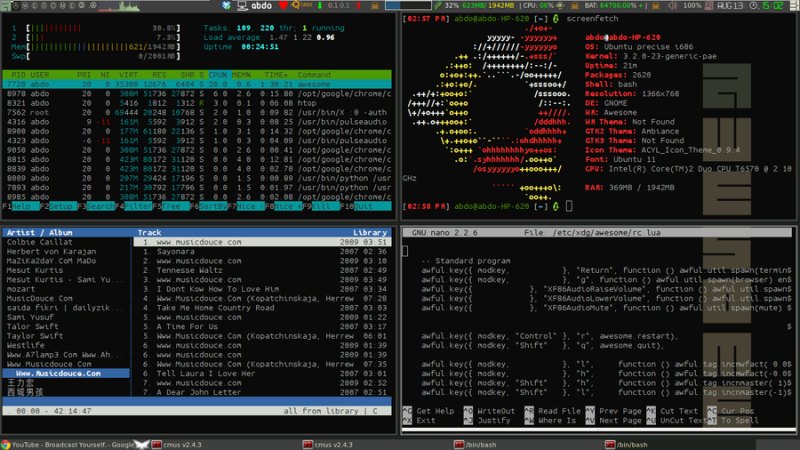Click F10 Quit in htop

pos(365,206)
